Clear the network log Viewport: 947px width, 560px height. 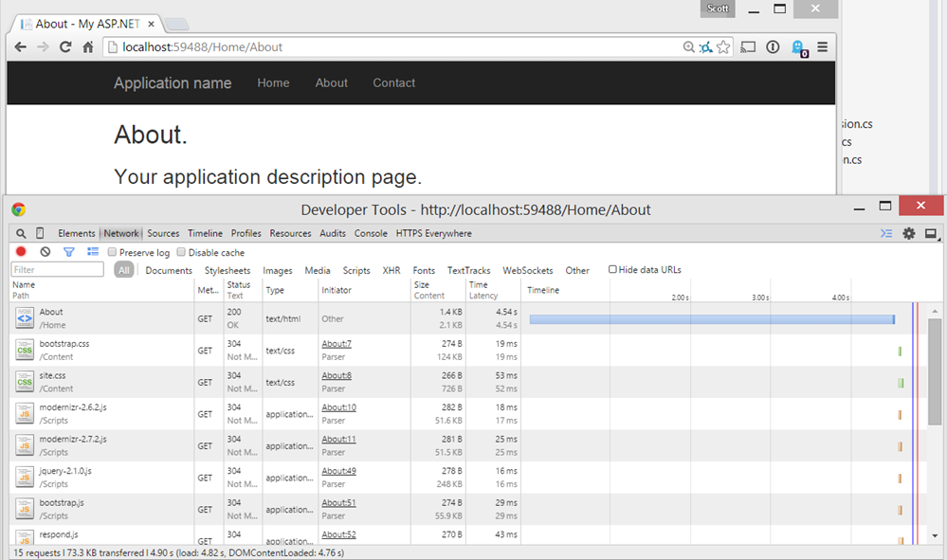click(46, 252)
